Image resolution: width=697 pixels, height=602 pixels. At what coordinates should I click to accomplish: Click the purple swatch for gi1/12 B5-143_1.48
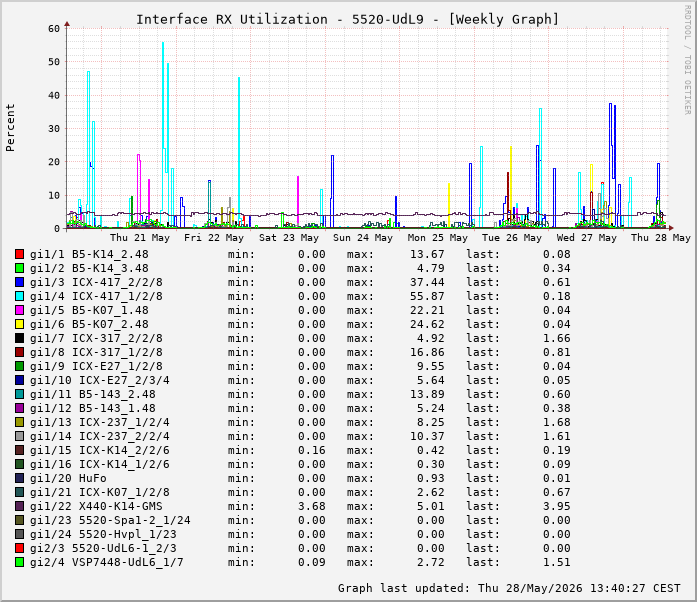click(19, 408)
